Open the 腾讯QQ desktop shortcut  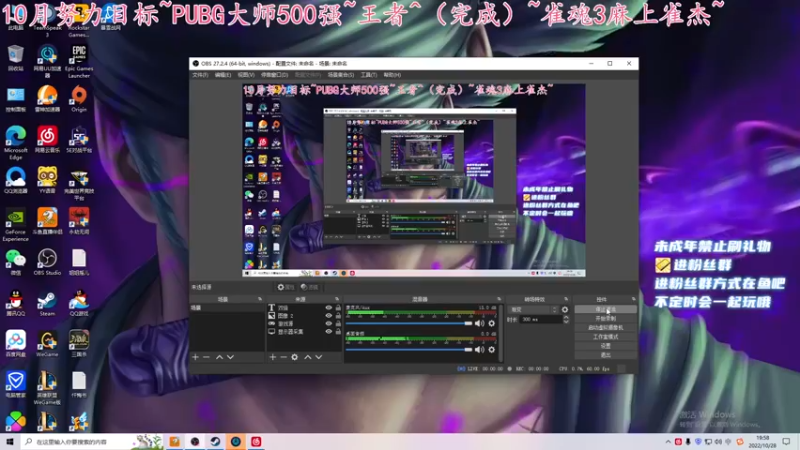point(16,304)
